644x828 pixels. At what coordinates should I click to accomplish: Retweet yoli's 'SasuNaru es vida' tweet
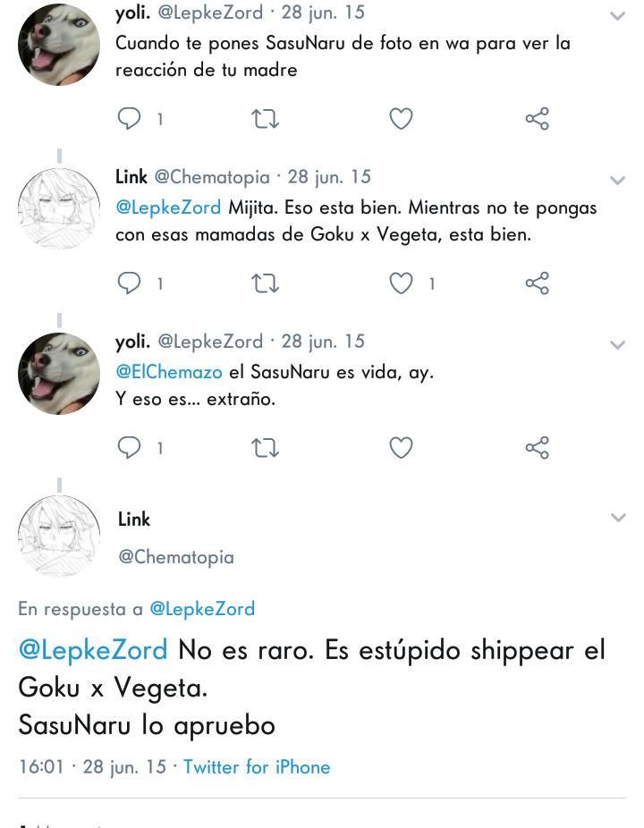coord(265,448)
